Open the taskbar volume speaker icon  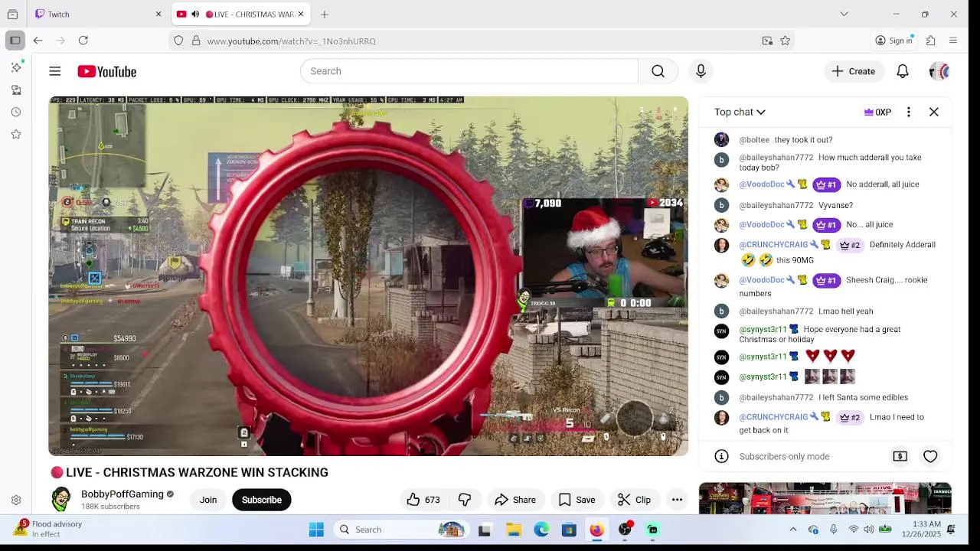[x=869, y=530]
